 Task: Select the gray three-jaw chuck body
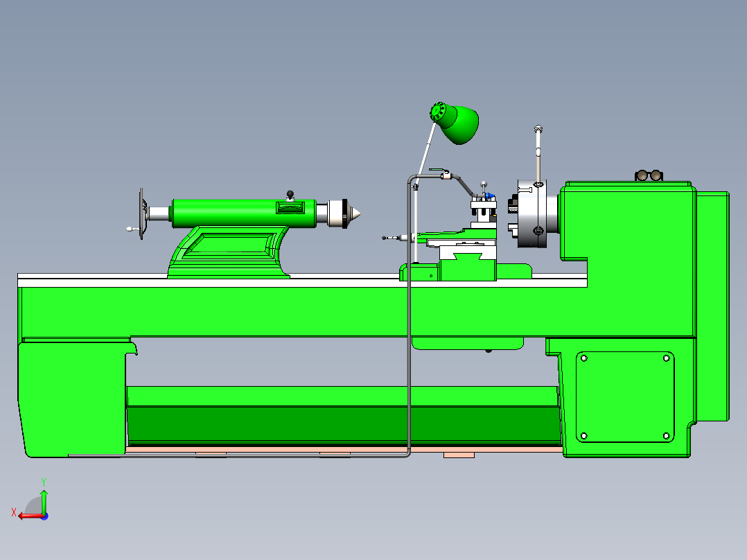pyautogui.click(x=532, y=213)
